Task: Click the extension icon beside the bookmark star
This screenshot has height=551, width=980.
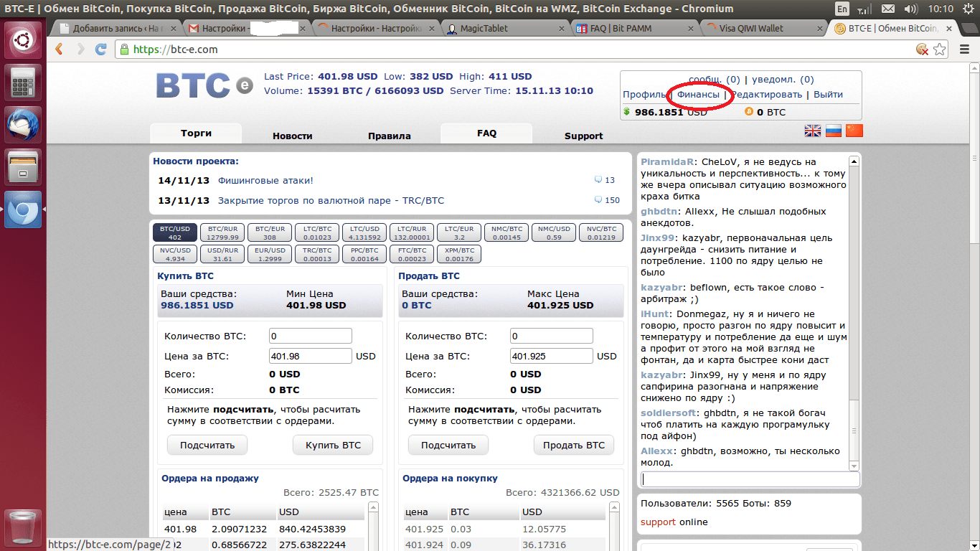Action: [x=923, y=50]
